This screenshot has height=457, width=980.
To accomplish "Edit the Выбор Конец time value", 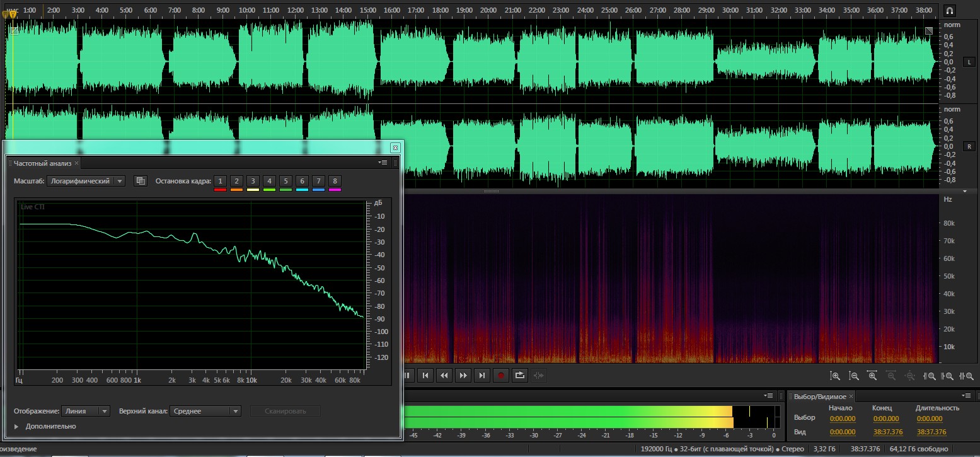I will [885, 419].
